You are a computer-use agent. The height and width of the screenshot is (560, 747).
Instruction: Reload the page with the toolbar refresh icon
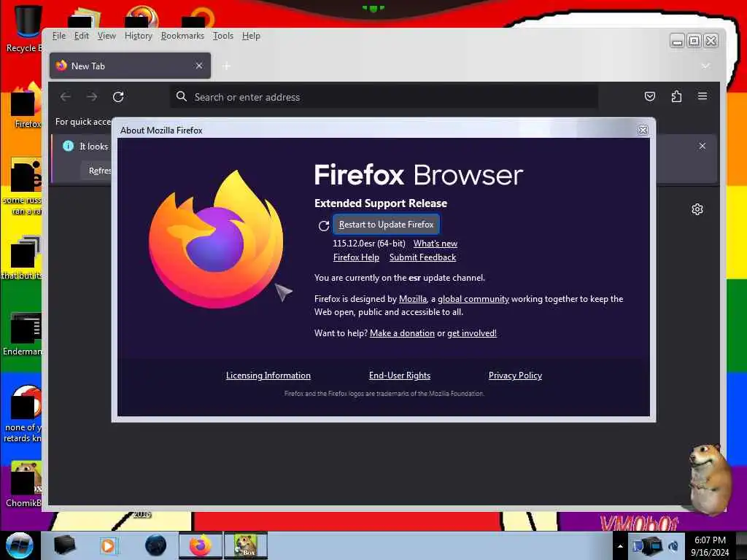(118, 97)
